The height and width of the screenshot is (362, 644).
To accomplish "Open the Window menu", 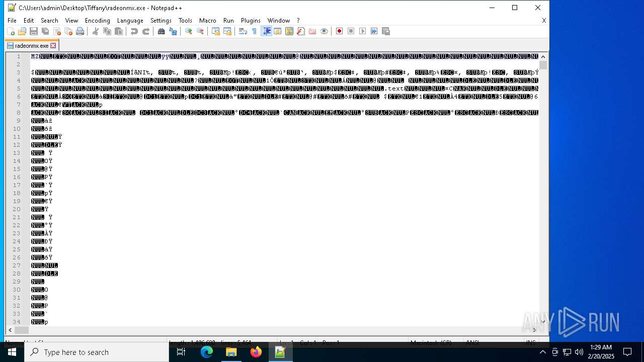I will 278,21.
